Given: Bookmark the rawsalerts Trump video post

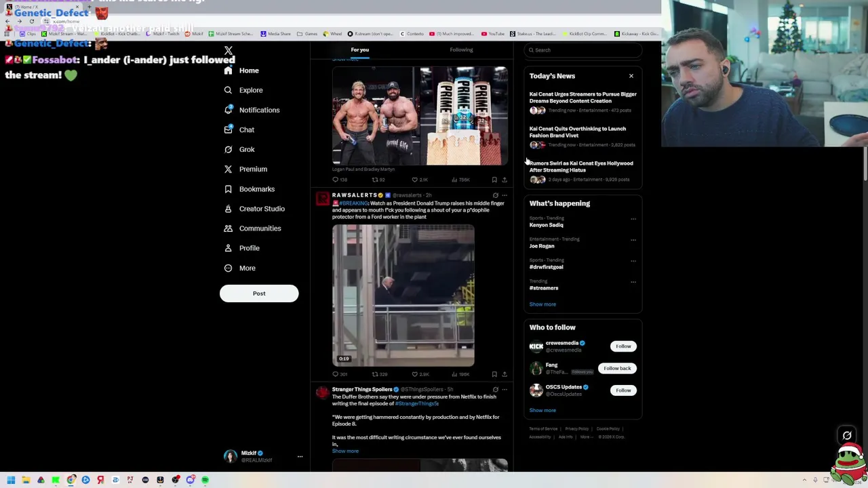Looking at the screenshot, I should (494, 374).
